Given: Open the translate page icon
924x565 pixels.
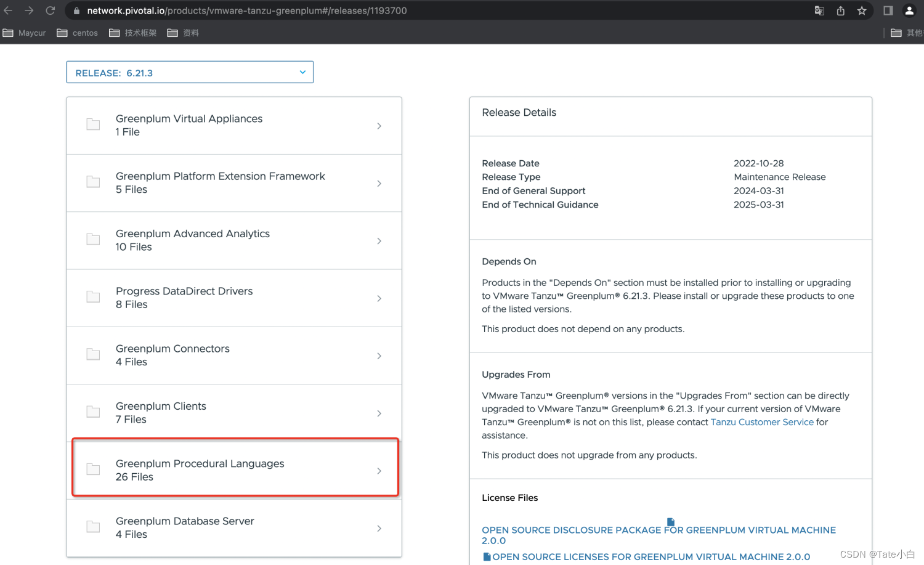Looking at the screenshot, I should (819, 10).
